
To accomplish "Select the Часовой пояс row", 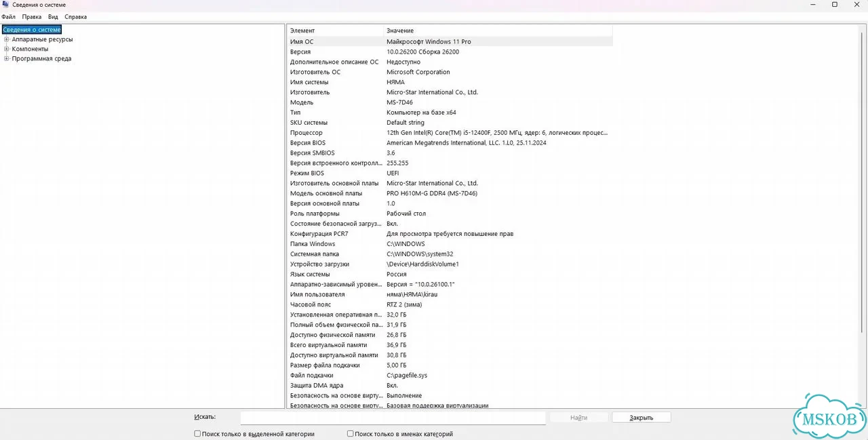I will click(450, 305).
